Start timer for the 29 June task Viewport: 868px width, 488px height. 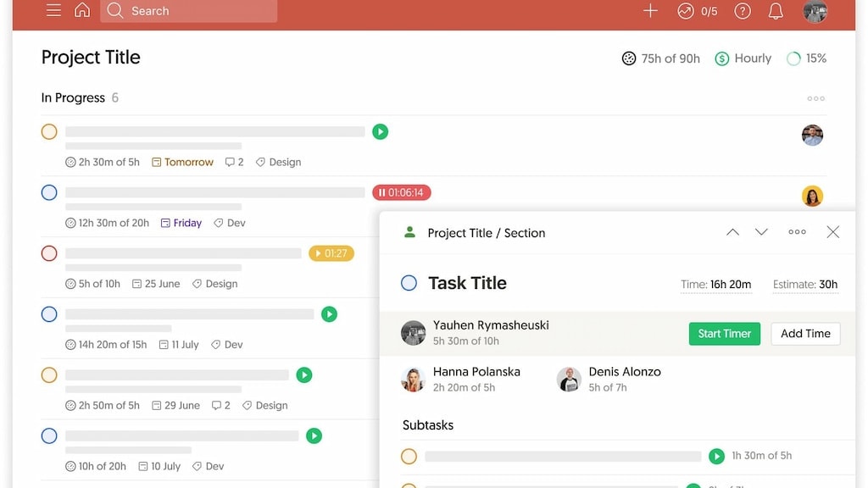point(304,375)
